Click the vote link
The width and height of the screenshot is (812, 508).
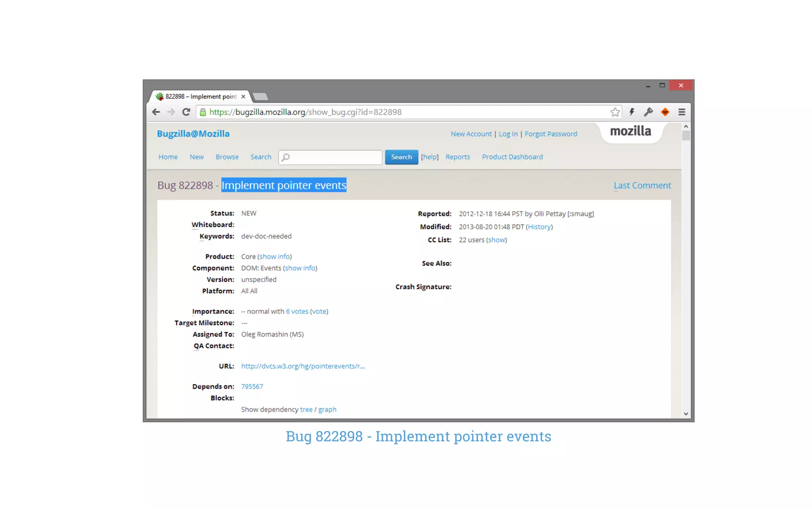coord(319,311)
